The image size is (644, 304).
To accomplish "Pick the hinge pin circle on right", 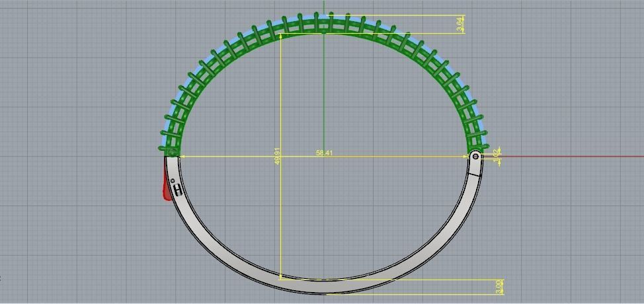I will pyautogui.click(x=475, y=156).
